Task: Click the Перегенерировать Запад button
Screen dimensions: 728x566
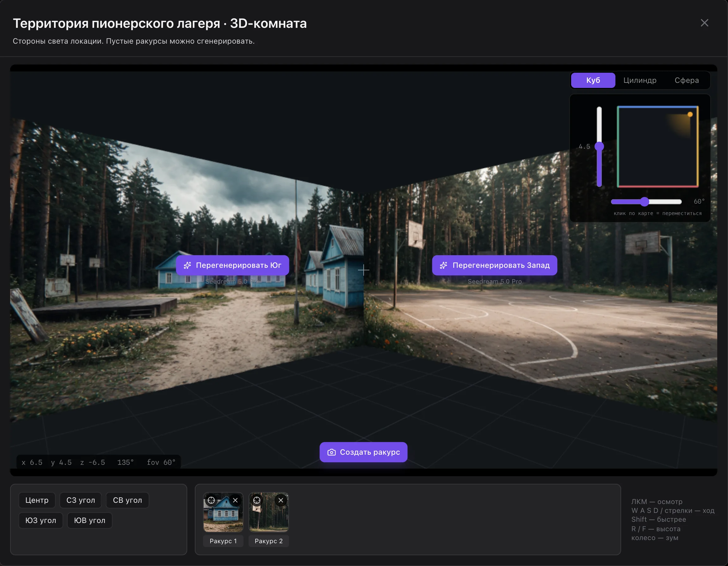Action: click(x=494, y=265)
